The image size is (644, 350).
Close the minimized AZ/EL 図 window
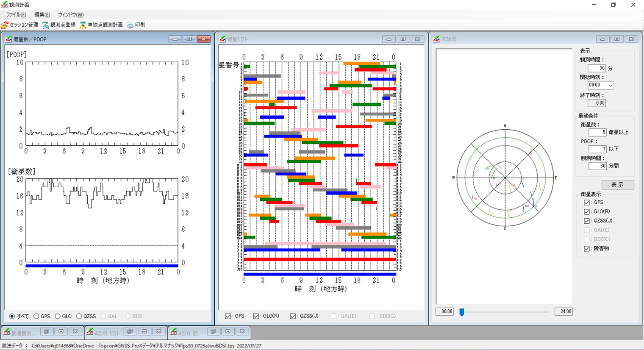(x=242, y=331)
